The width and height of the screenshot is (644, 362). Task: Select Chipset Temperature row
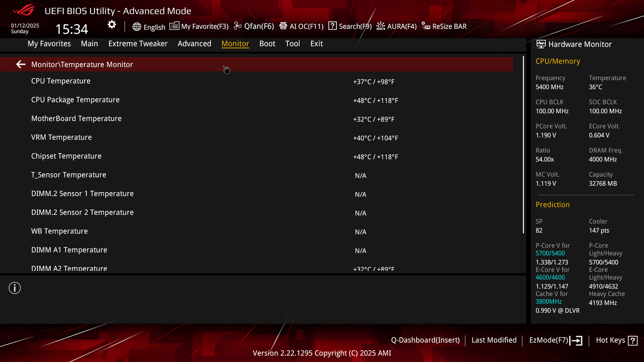(x=256, y=156)
